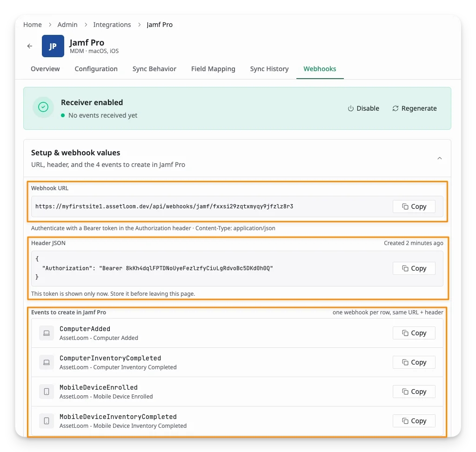Click the "Events to create in Jamf Pro" label
This screenshot has width=476, height=452.
click(x=68, y=312)
